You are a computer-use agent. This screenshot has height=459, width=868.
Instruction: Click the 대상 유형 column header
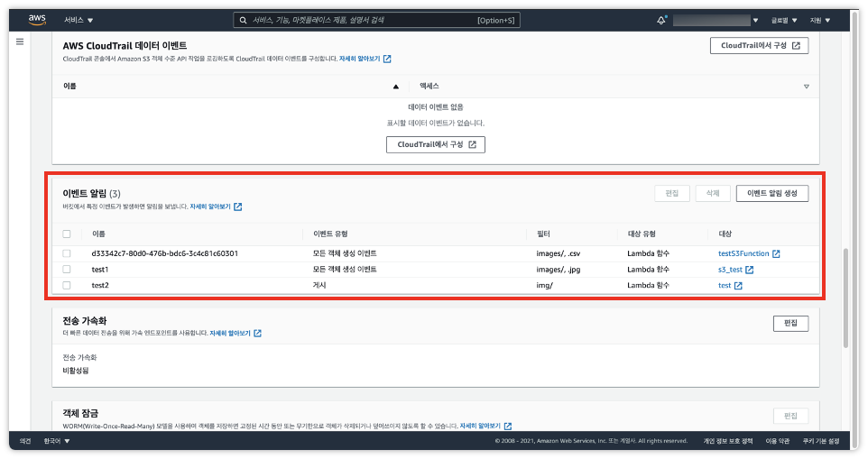pos(642,234)
